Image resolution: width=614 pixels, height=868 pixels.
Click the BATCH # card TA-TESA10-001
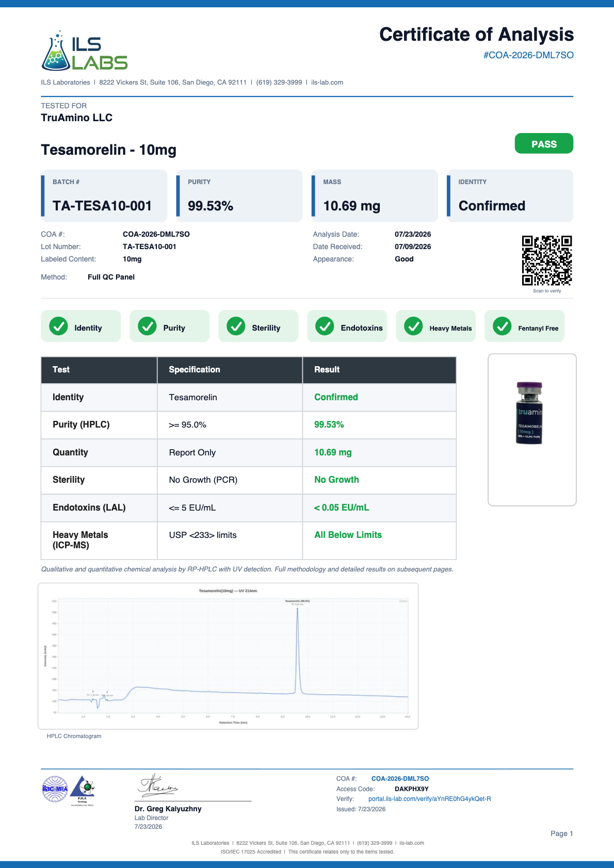pos(104,196)
